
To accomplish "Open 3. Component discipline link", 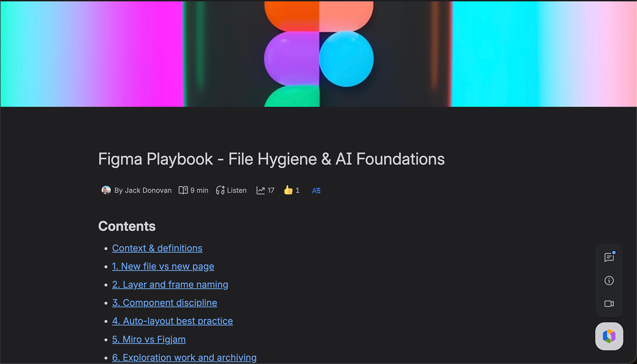I will coord(165,303).
